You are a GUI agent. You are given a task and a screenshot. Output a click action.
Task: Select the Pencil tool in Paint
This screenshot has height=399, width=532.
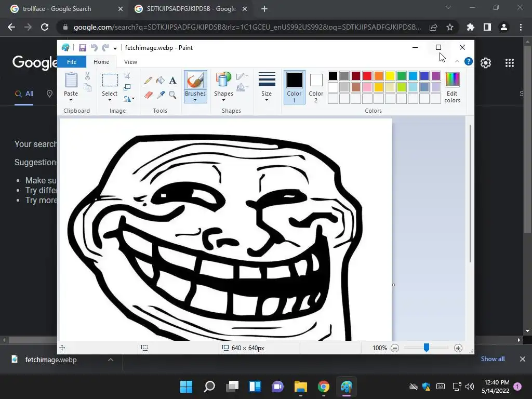(x=148, y=81)
